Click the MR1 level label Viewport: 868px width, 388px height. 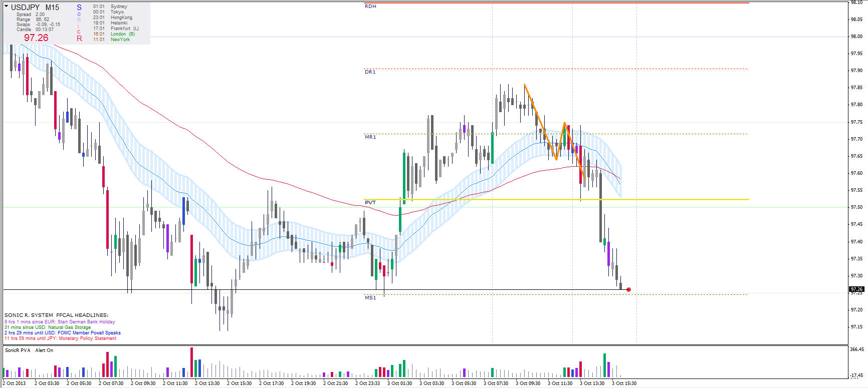370,137
